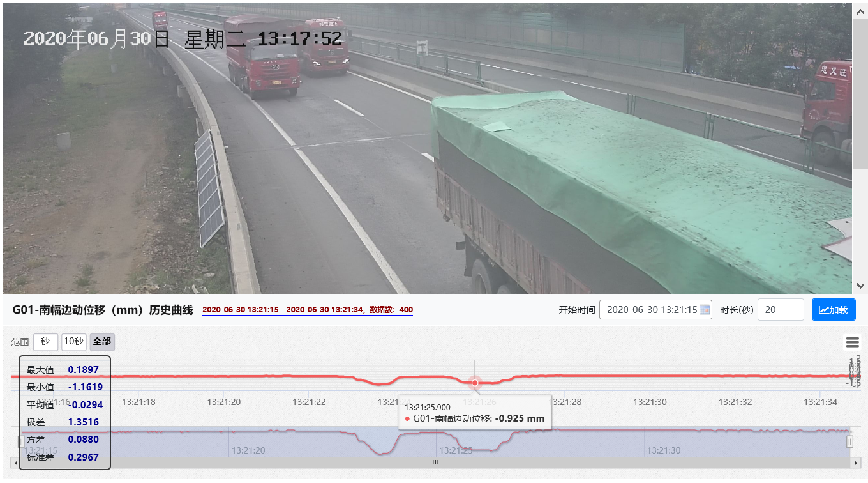868x483 pixels.
Task: Click the chart scrollbar left arrow
Action: [15, 463]
